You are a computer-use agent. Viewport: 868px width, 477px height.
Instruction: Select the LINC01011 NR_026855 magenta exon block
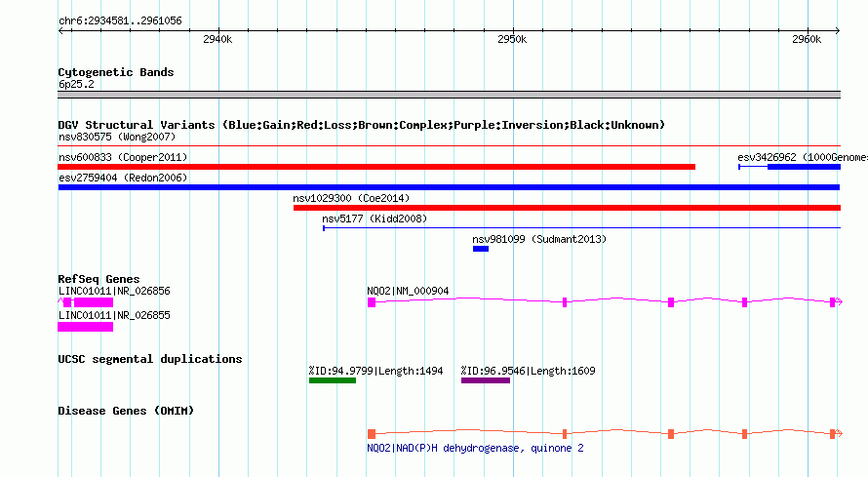[85, 327]
